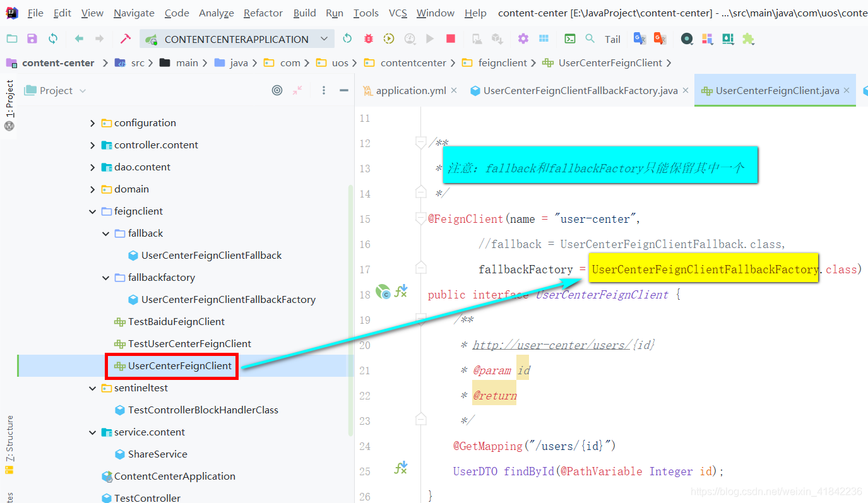Click the colorful blocks toolbar icon
Screen dimensions: 868x503
707,39
